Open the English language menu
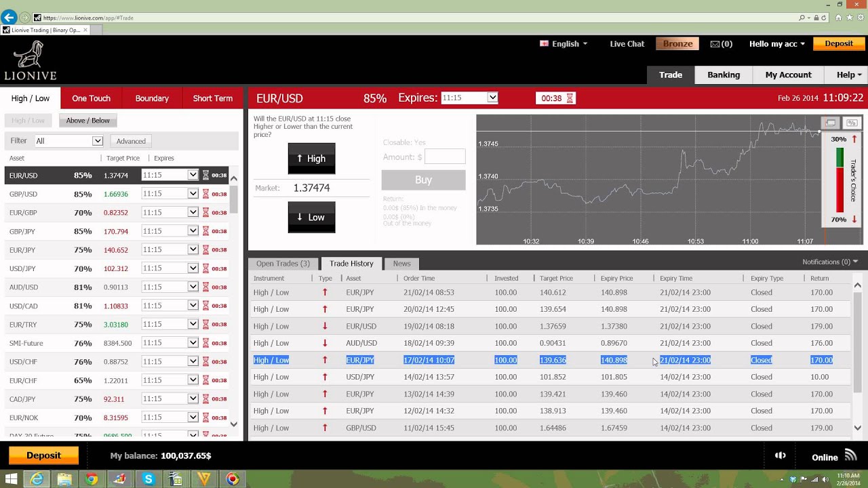The height and width of the screenshot is (488, 868). pyautogui.click(x=564, y=43)
